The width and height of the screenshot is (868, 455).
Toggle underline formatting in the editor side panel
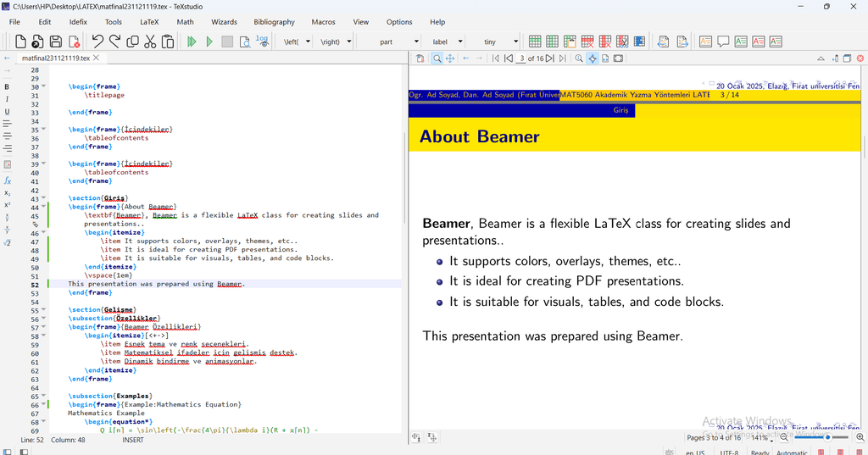click(x=7, y=112)
